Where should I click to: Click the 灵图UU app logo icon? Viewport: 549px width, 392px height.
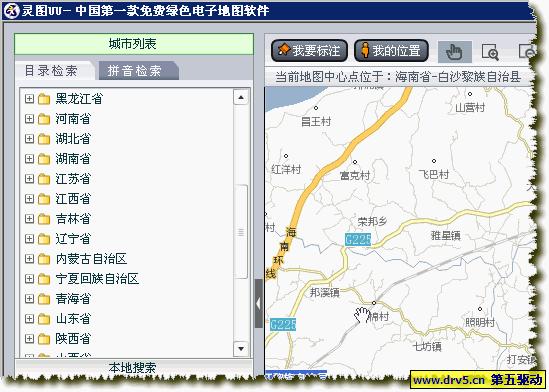(11, 10)
